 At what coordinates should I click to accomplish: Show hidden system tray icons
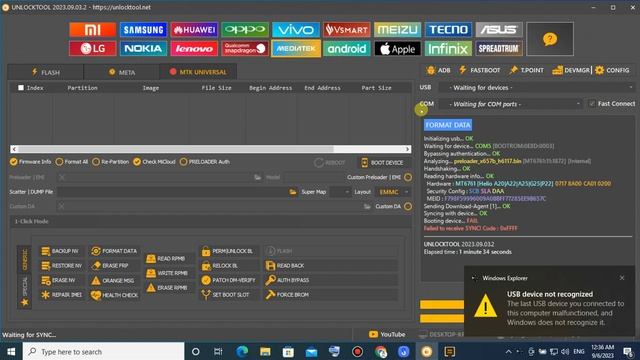(x=508, y=351)
